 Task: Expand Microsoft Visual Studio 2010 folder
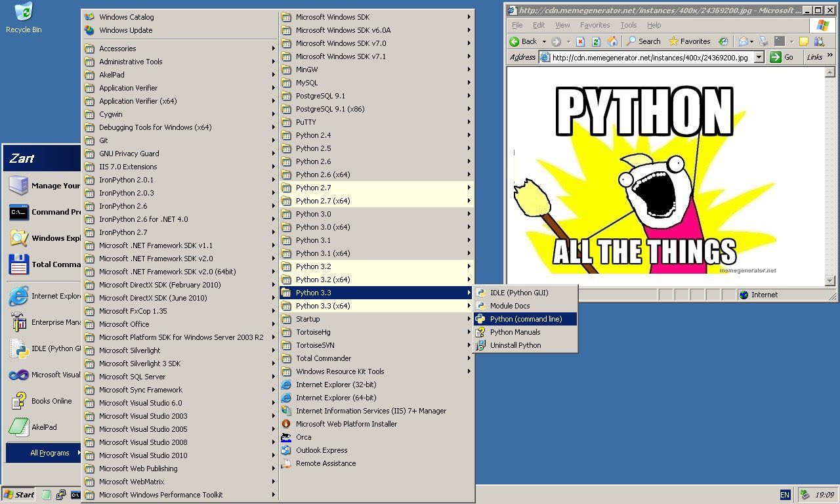[x=180, y=455]
